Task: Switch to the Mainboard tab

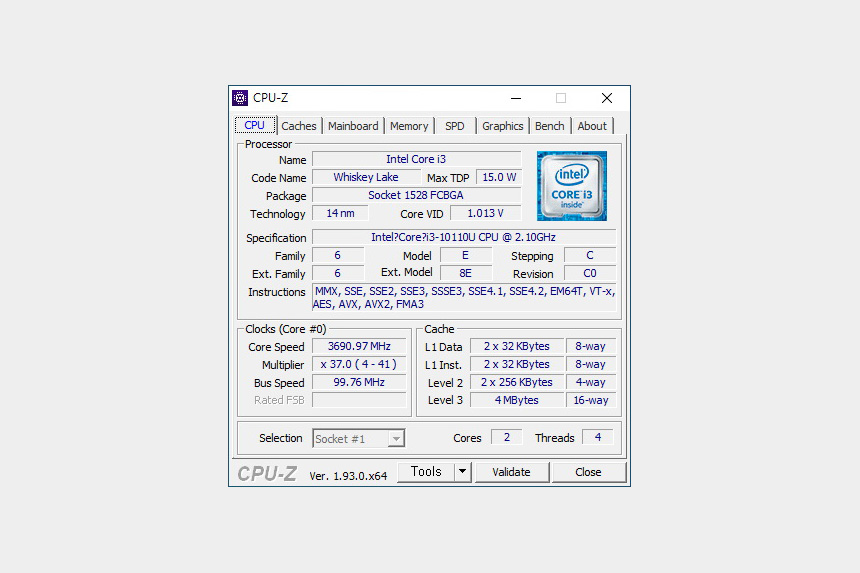Action: [353, 126]
